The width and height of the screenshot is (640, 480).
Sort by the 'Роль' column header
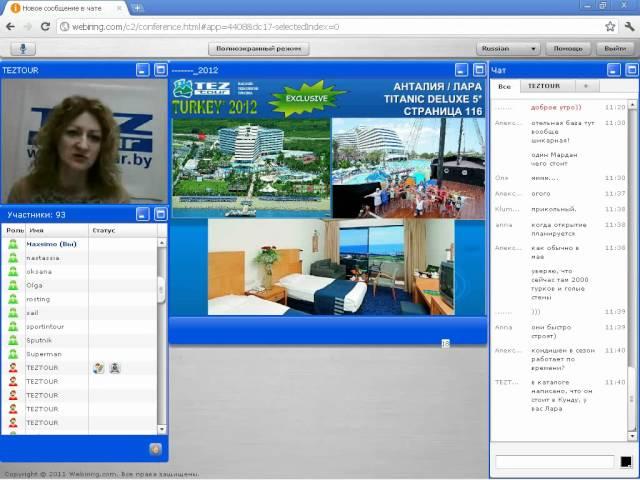[x=14, y=230]
